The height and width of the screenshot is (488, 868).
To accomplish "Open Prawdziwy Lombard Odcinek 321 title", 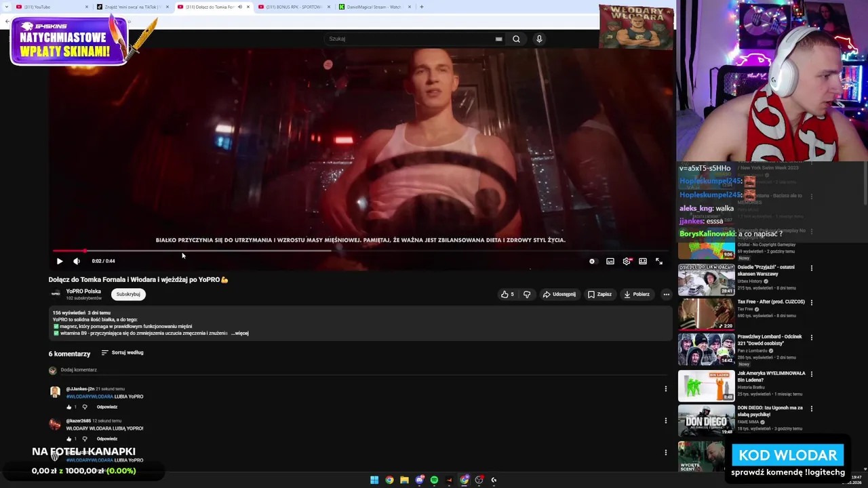I will tap(770, 340).
